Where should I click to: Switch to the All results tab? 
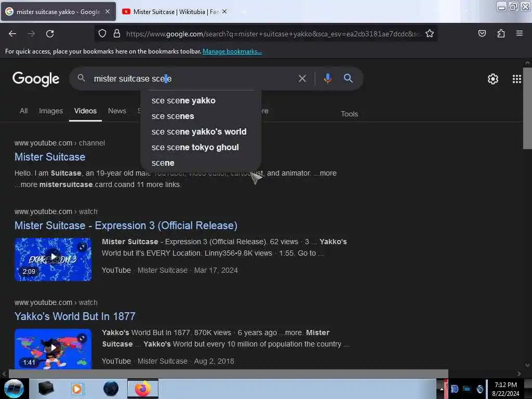pos(23,111)
